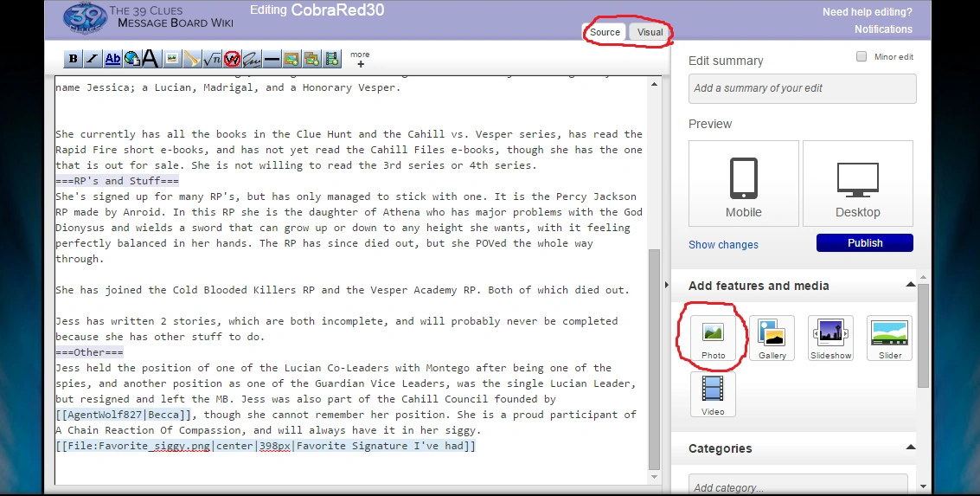Toggle bold text formatting
This screenshot has width=980, height=496.
[73, 59]
